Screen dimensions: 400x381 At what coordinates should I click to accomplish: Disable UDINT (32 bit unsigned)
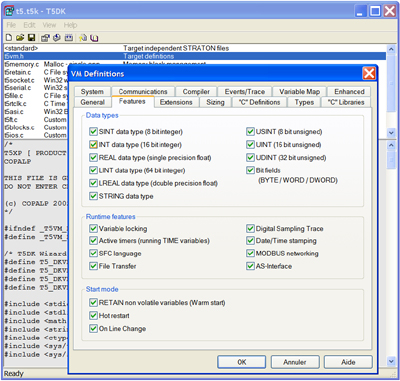(250, 157)
